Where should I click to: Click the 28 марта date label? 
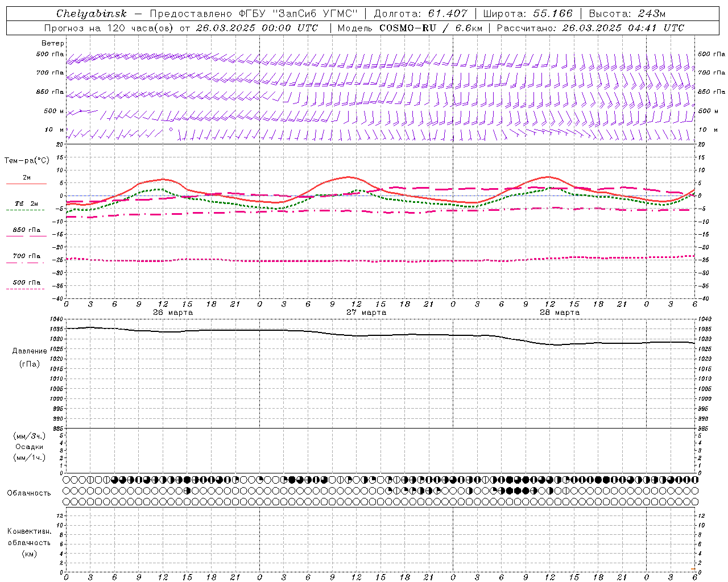point(560,313)
